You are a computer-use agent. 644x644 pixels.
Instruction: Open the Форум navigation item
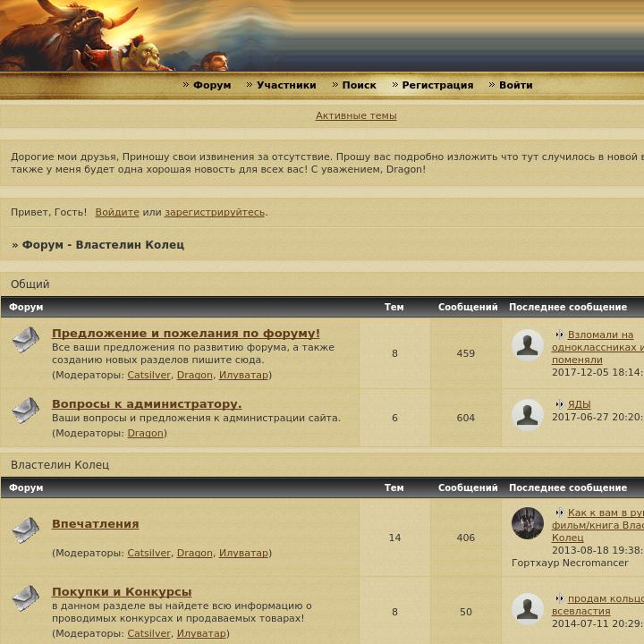pos(212,85)
